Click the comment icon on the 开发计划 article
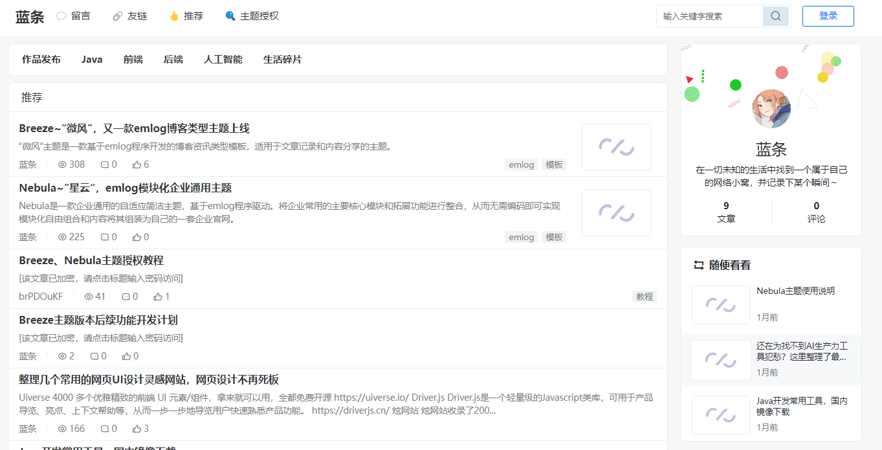Screen dimensions: 882x450 click(94, 356)
